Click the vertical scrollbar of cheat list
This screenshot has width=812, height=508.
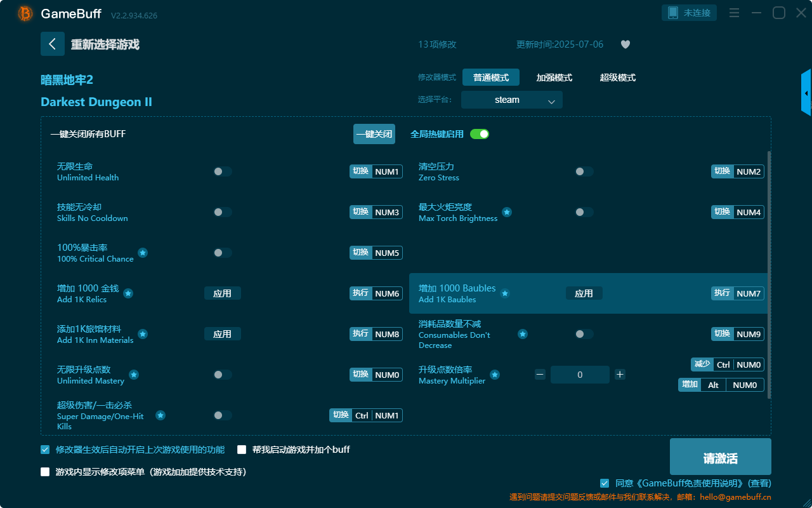[769, 274]
